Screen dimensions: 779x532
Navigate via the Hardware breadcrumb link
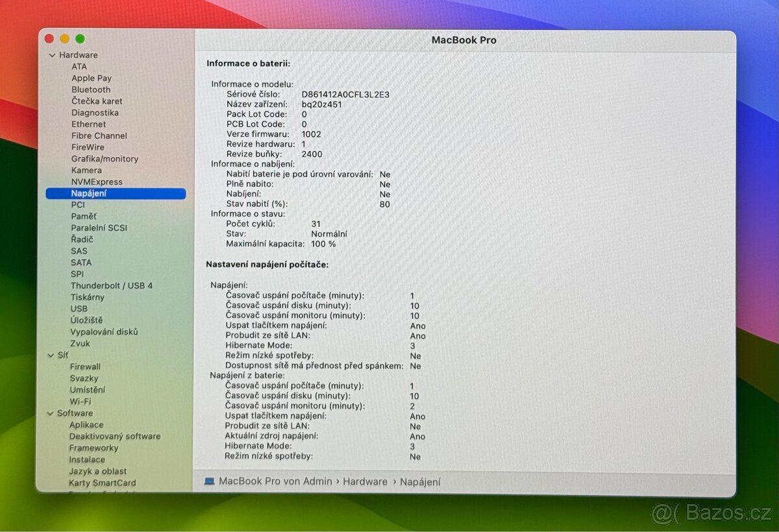[x=365, y=481]
